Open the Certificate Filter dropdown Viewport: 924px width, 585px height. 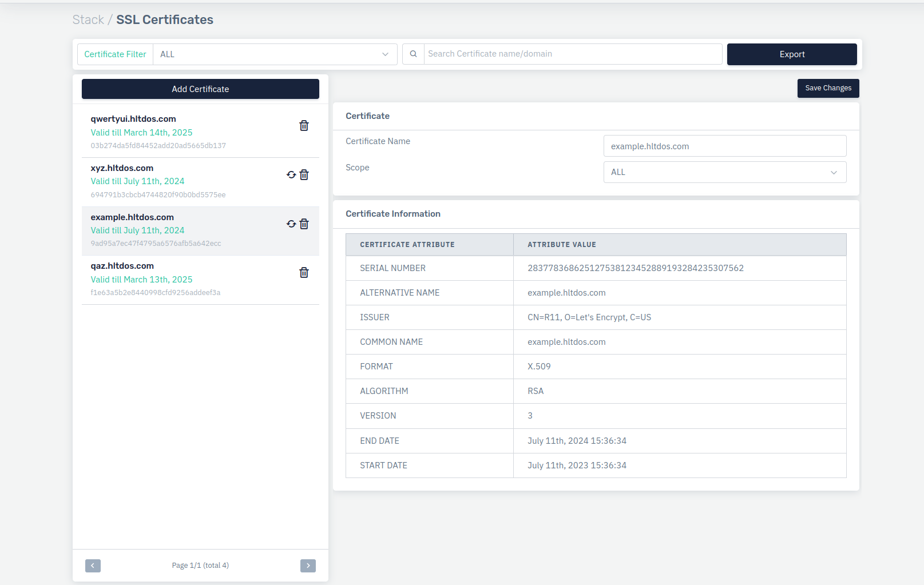[275, 54]
